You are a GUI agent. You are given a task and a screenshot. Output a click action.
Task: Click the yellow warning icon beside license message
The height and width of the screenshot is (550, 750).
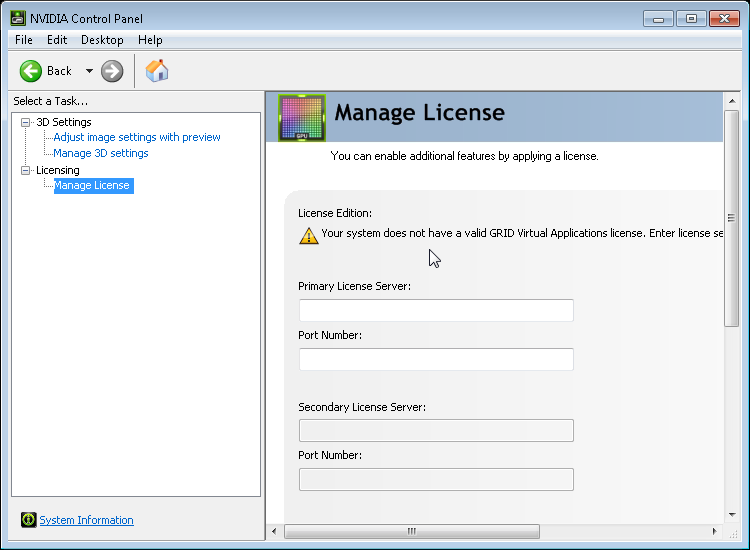(309, 235)
